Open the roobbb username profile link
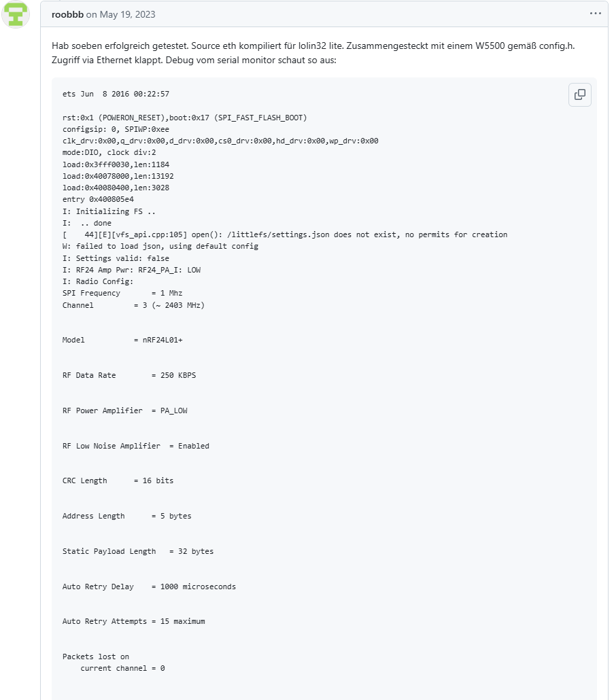This screenshot has height=700, width=614. [x=67, y=14]
